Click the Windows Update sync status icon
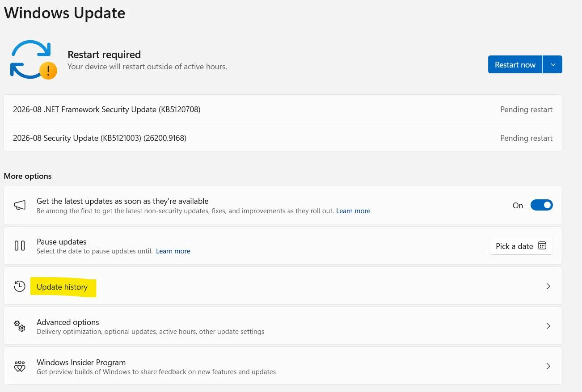The width and height of the screenshot is (582, 392). click(x=34, y=60)
